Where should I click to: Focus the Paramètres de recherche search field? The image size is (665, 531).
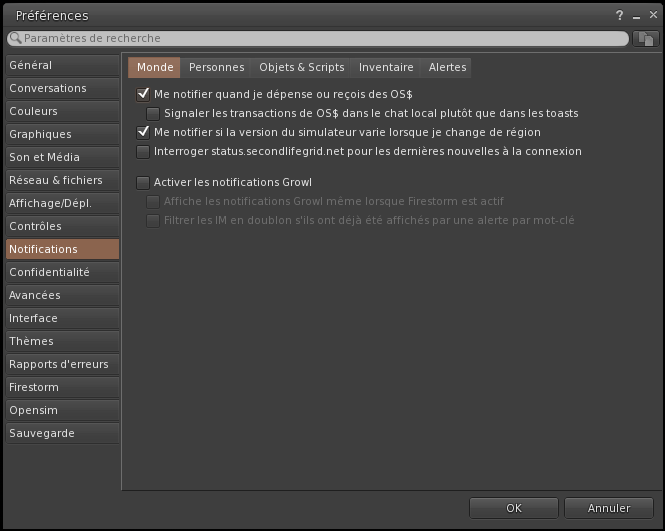click(320, 38)
